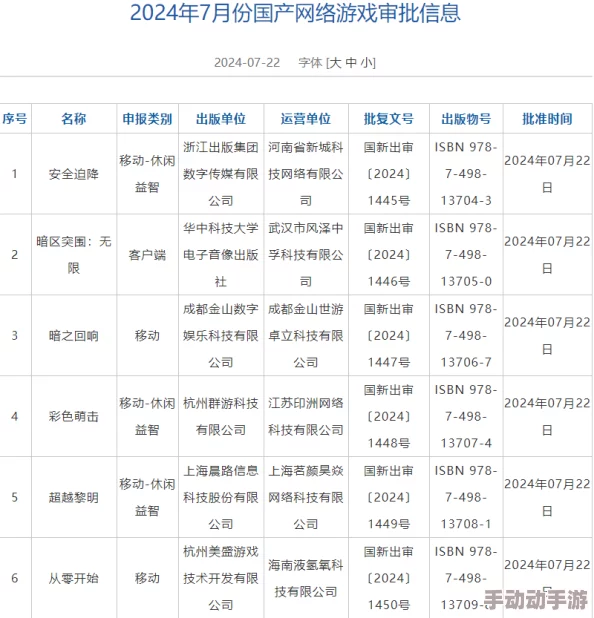Click the 出版单位 column header

pos(221,119)
